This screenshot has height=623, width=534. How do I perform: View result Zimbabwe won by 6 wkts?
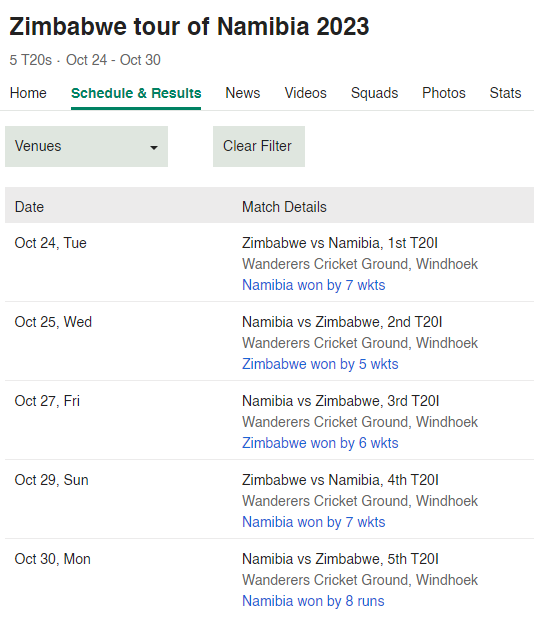(x=320, y=443)
